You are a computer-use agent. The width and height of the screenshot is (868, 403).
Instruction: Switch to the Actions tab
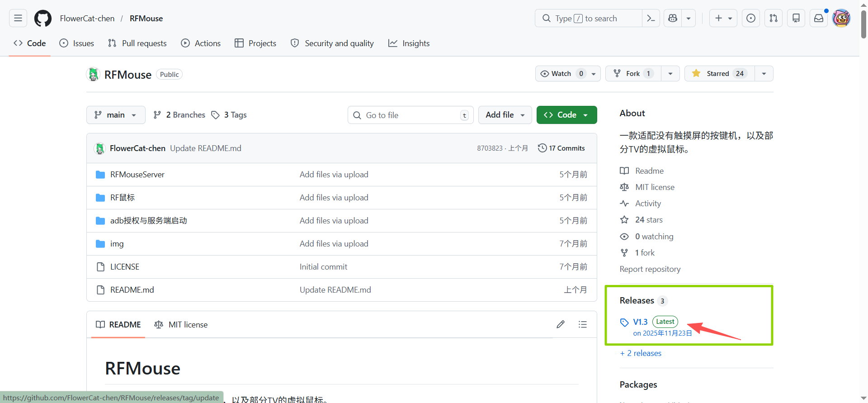click(201, 43)
